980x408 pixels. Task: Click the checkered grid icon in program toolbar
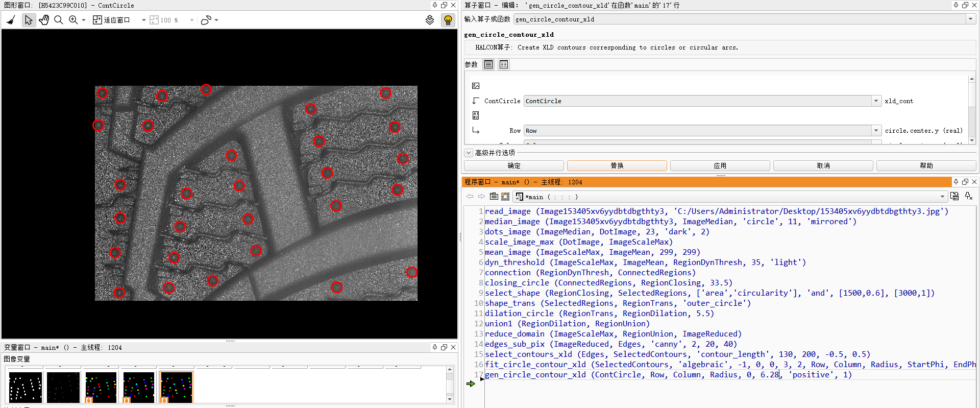click(x=505, y=197)
